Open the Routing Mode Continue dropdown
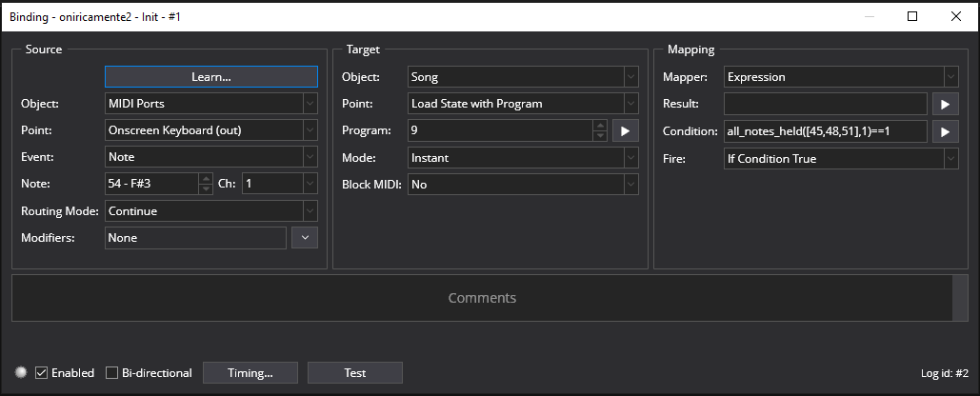The height and width of the screenshot is (396, 980). 211,211
